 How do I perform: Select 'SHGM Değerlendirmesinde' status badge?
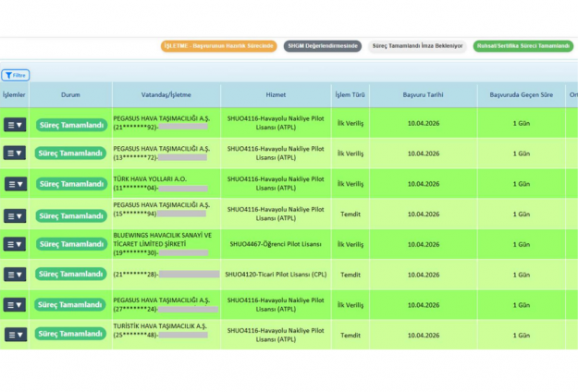point(323,45)
